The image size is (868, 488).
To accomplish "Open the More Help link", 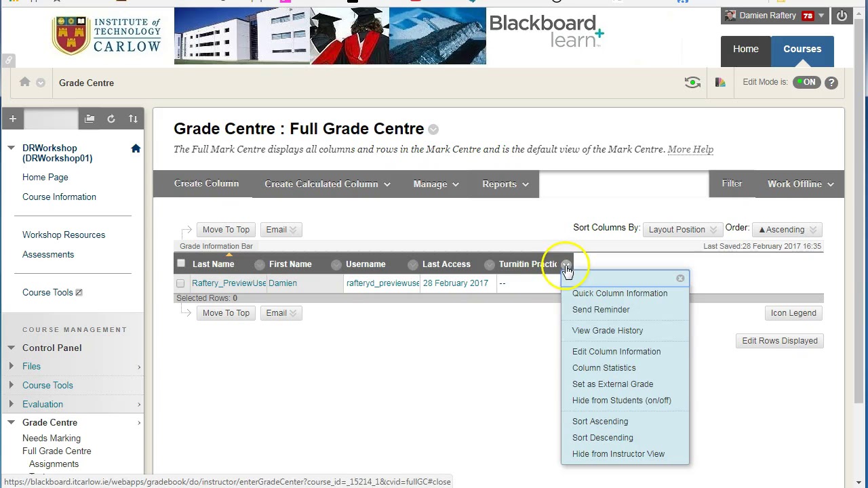I will (x=690, y=149).
